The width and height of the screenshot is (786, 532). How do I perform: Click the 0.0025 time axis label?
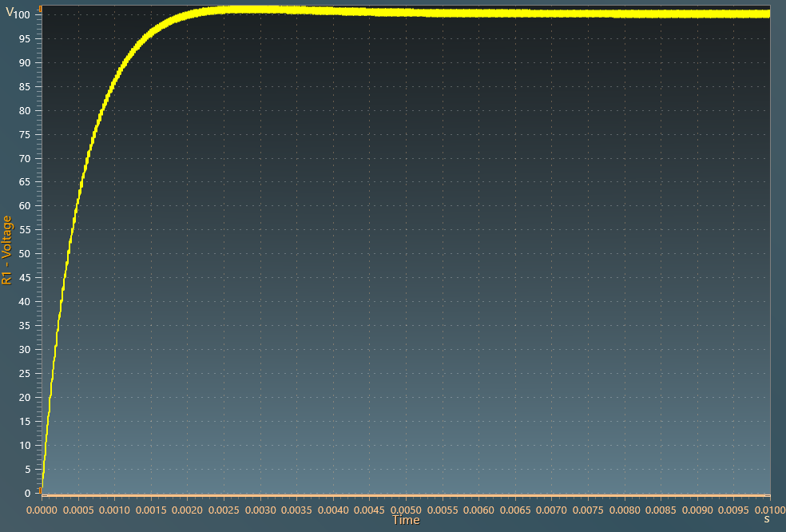click(x=224, y=509)
